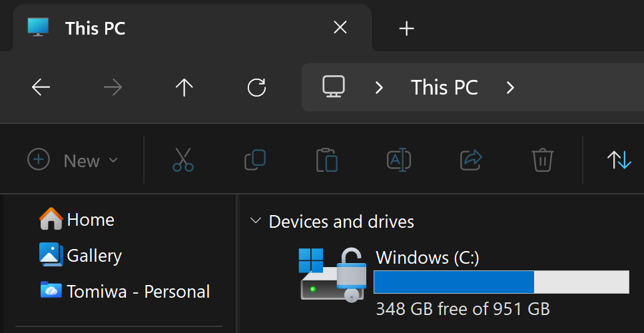Click the C: drive storage usage bar
Image resolution: width=644 pixels, height=333 pixels.
coord(501,282)
